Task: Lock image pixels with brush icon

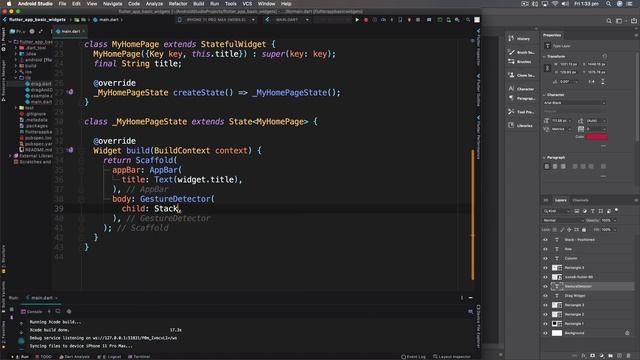Action: [562, 230]
